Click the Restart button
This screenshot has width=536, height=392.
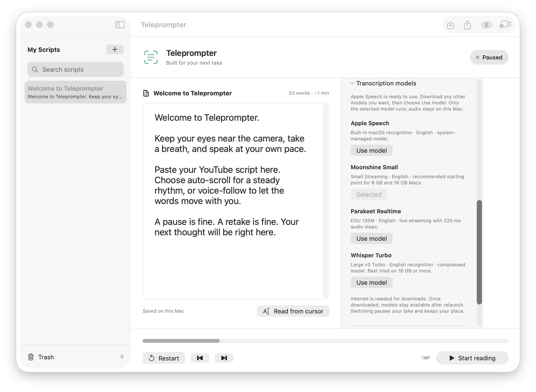[x=164, y=358]
